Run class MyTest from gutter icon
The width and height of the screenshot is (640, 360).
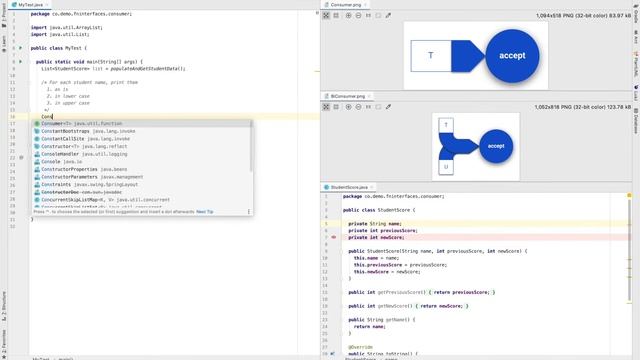pos(20,48)
